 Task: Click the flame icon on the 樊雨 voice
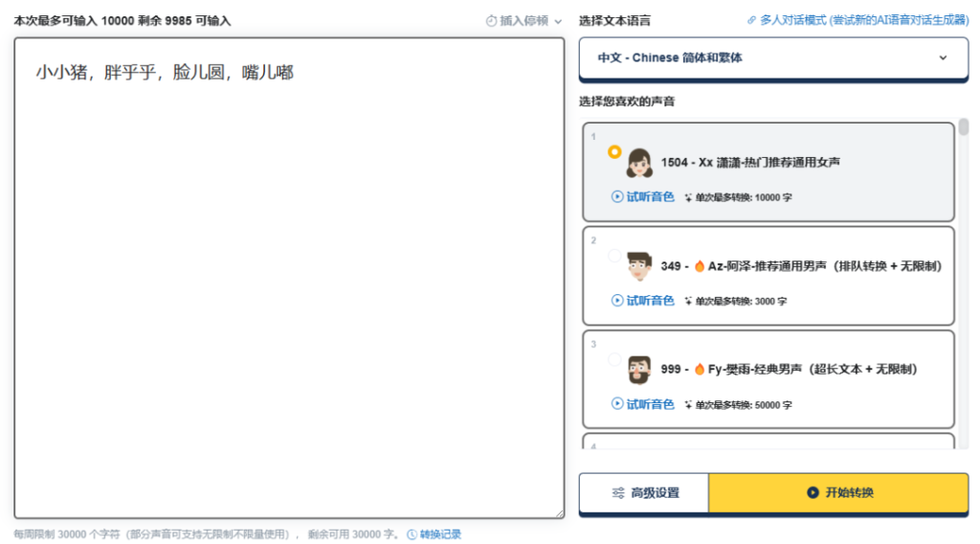click(700, 370)
